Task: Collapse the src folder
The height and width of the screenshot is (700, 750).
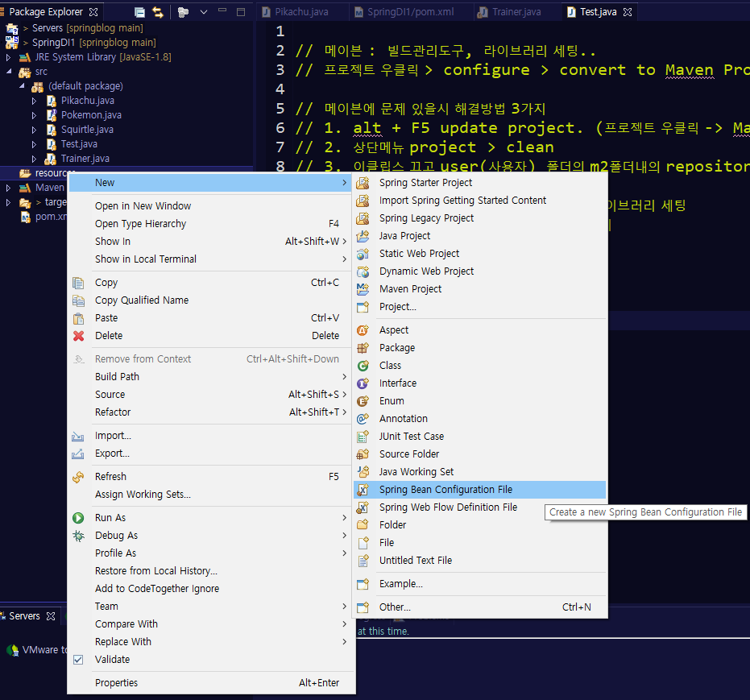Action: (9, 72)
